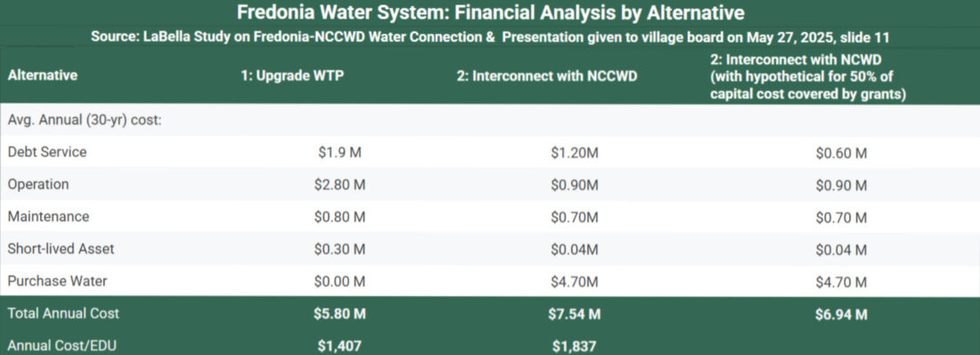Click the Total Annual Cost label
The image size is (980, 355).
coord(63,314)
